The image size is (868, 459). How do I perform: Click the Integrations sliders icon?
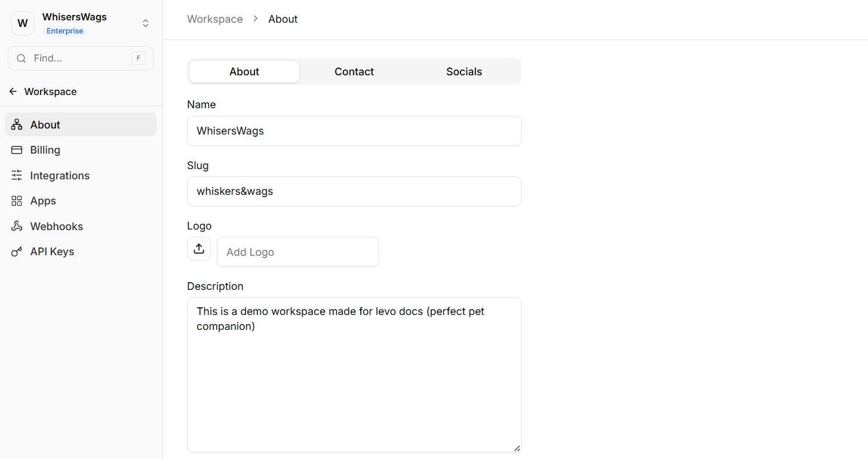17,176
